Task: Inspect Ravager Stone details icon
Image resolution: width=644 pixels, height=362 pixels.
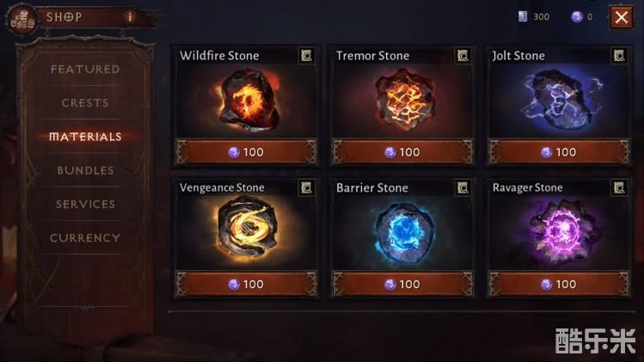Action: [x=619, y=187]
